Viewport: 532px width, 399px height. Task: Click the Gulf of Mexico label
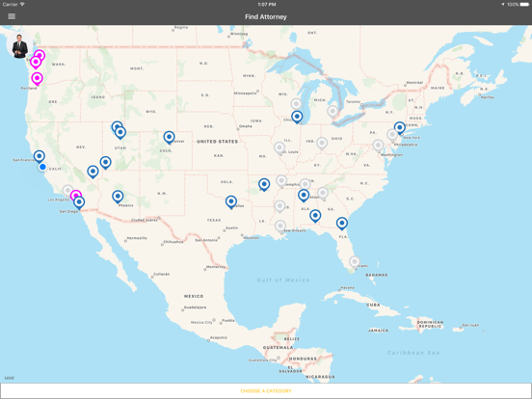coord(283,279)
